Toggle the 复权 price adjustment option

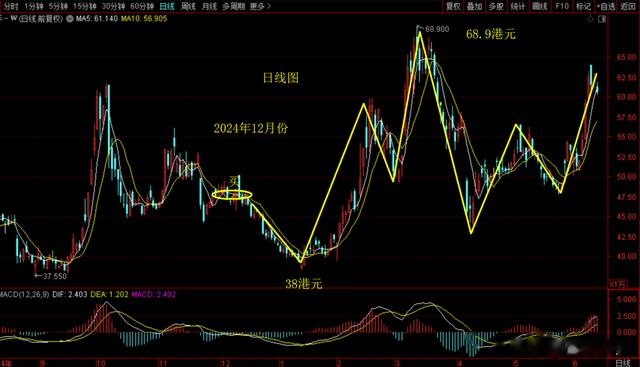click(453, 6)
